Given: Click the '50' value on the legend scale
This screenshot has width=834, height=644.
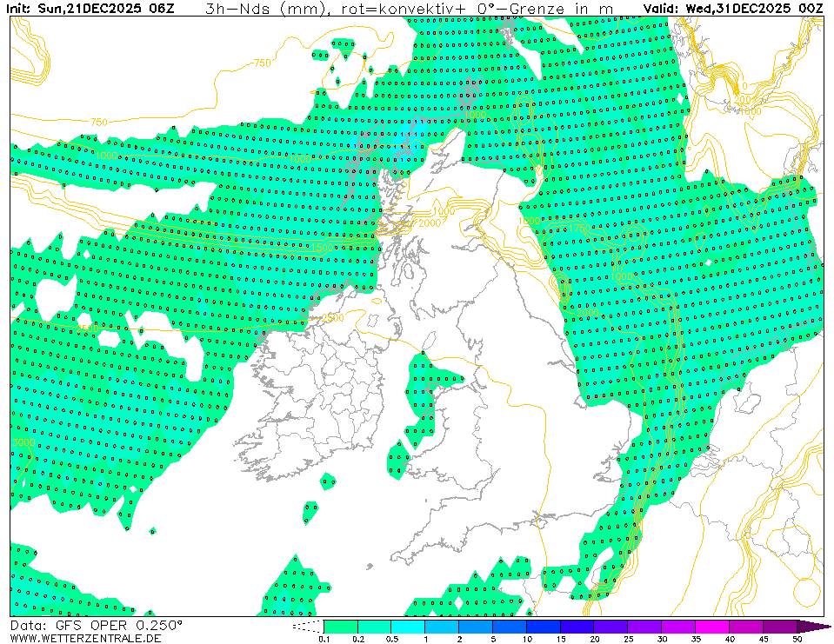Looking at the screenshot, I should point(797,639).
